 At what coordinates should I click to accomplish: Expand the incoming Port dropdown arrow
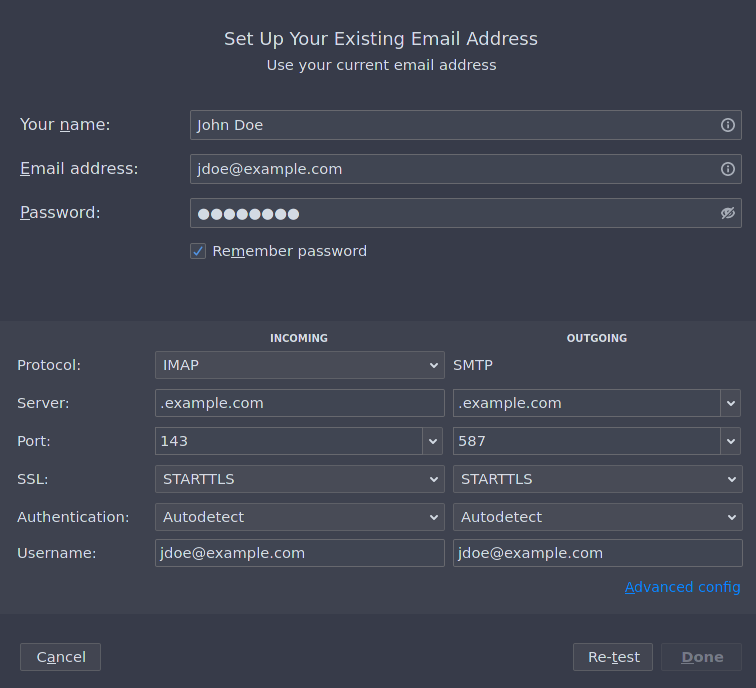coord(433,441)
